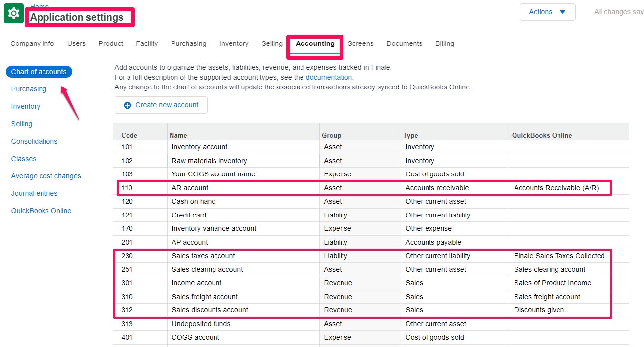Viewport: 644px width, 347px height.
Task: Click the plus icon on Create new account
Action: tap(128, 105)
